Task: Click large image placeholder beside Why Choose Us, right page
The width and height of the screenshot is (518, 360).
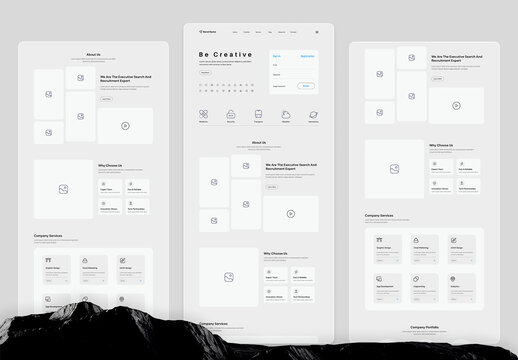Action: coord(394,169)
